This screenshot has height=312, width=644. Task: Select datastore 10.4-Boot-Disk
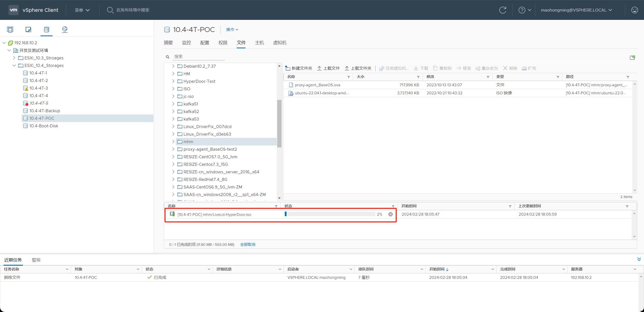(44, 126)
